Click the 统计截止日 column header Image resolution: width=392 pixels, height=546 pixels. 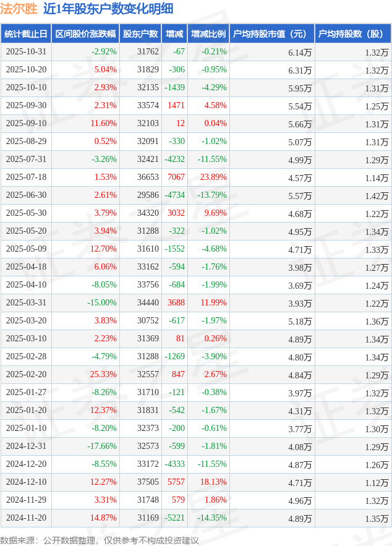click(x=26, y=34)
